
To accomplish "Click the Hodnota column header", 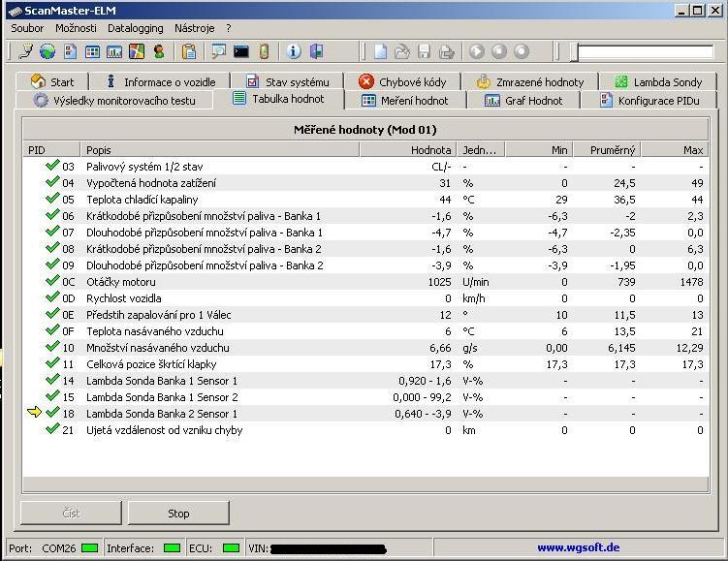I will pos(430,150).
